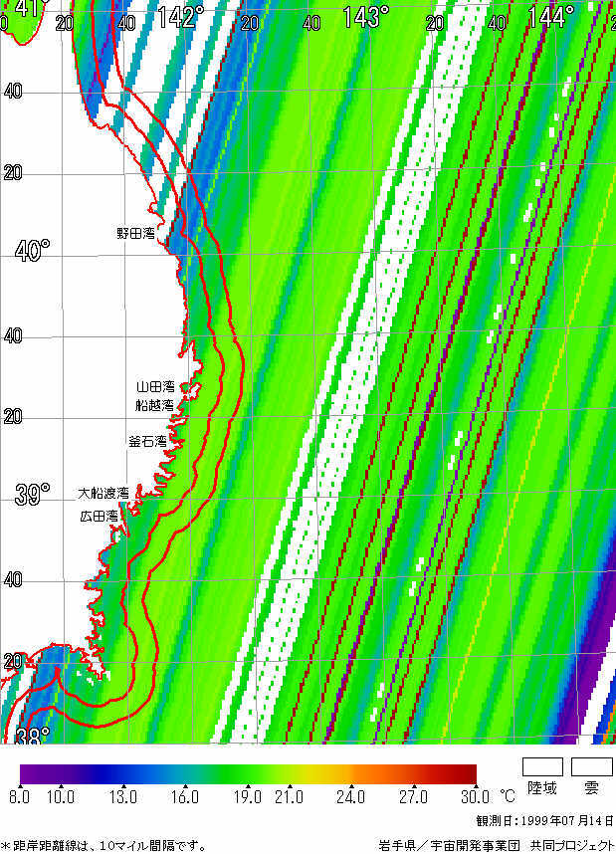Screen dimensions: 616x854
Task: Click the temperature color scale bar
Action: [x=248, y=774]
